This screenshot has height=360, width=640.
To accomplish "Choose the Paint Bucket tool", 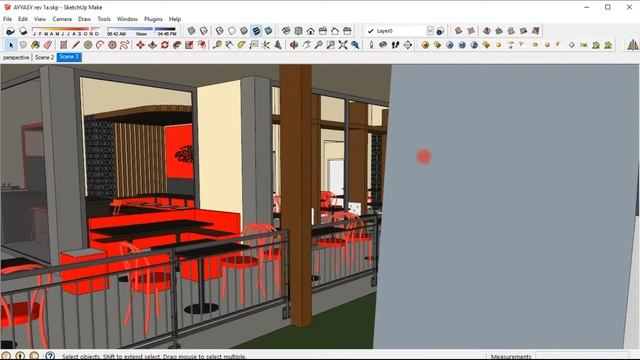I will click(x=36, y=45).
